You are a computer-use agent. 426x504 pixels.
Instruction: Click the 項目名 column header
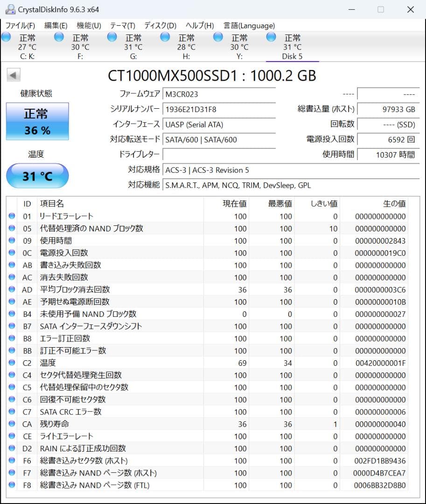click(52, 203)
